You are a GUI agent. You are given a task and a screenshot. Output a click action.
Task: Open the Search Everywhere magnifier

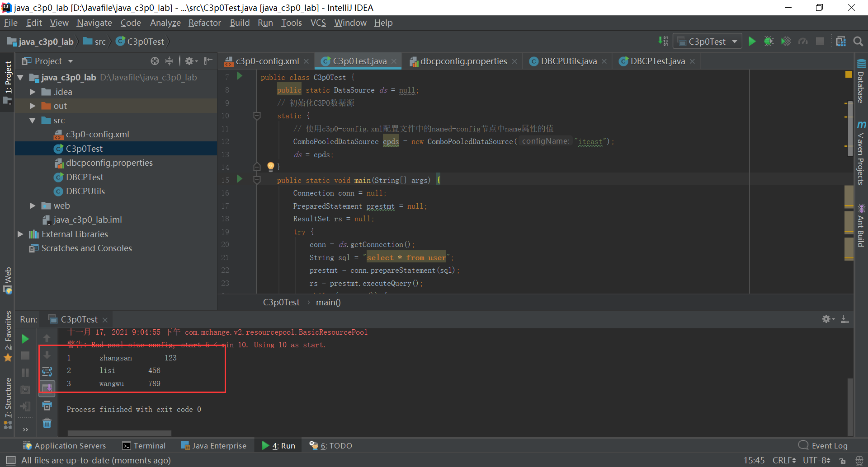pyautogui.click(x=858, y=41)
